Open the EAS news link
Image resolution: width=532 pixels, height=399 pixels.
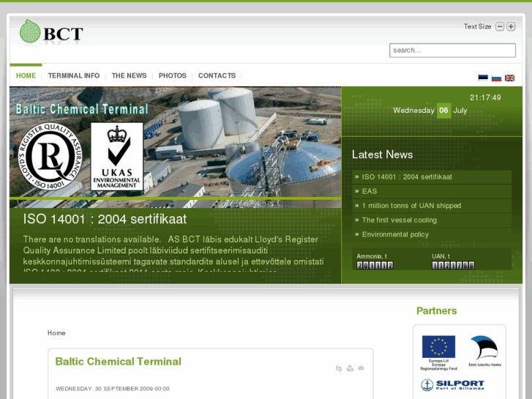(370, 191)
